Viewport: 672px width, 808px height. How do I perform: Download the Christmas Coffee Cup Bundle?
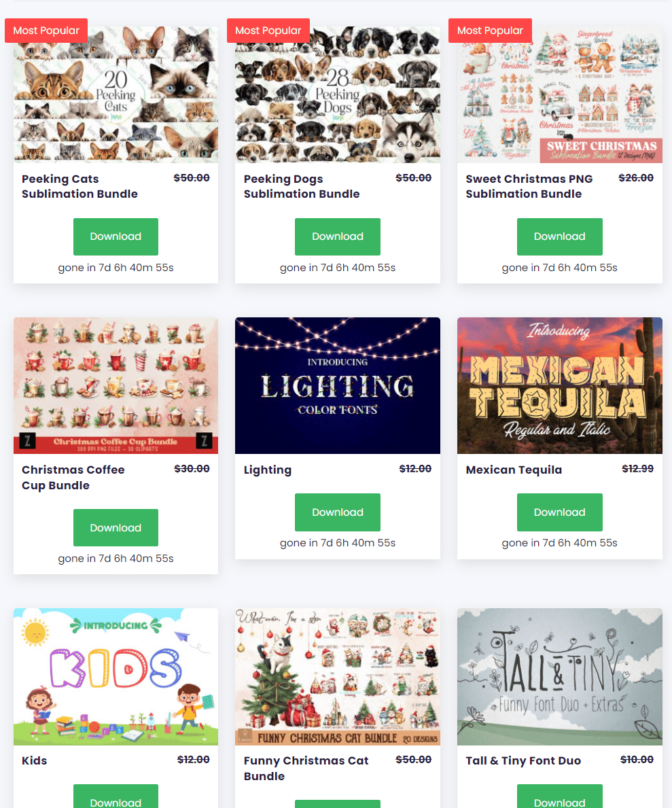pyautogui.click(x=116, y=527)
